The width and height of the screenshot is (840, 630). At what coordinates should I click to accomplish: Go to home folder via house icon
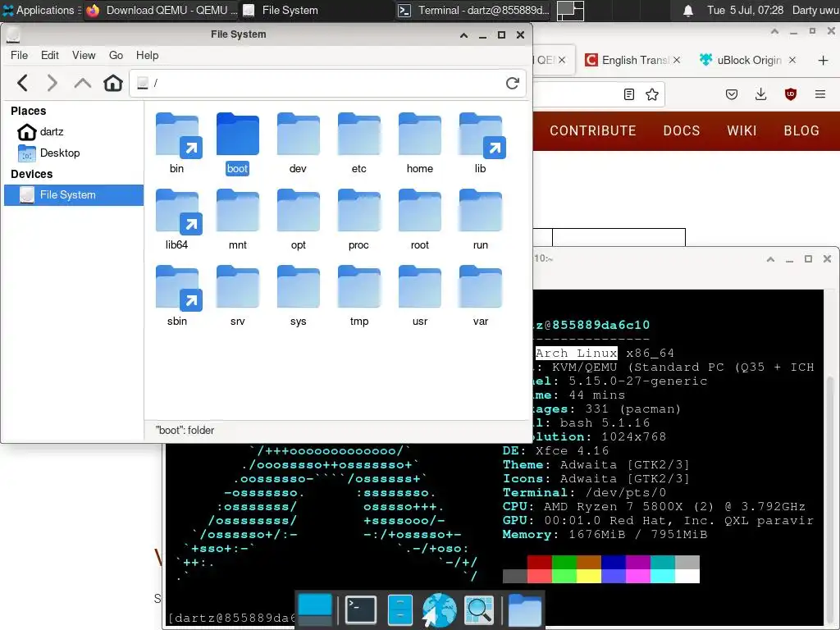(113, 83)
